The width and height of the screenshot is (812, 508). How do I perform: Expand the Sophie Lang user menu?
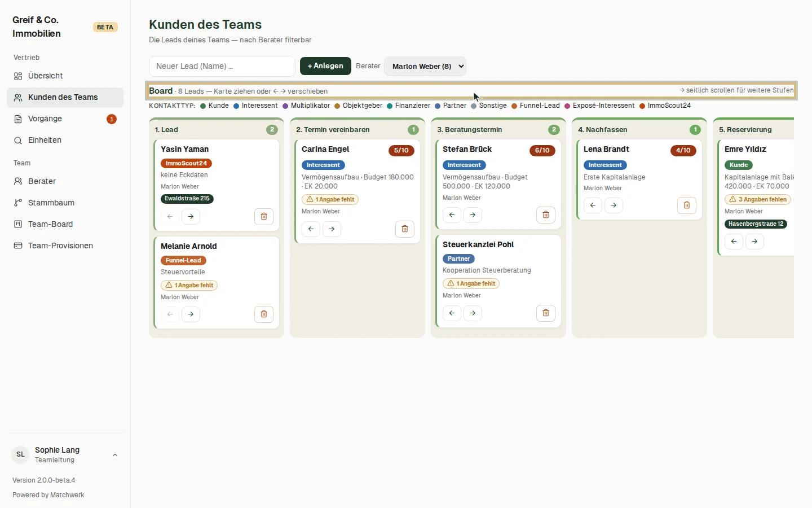pos(65,455)
